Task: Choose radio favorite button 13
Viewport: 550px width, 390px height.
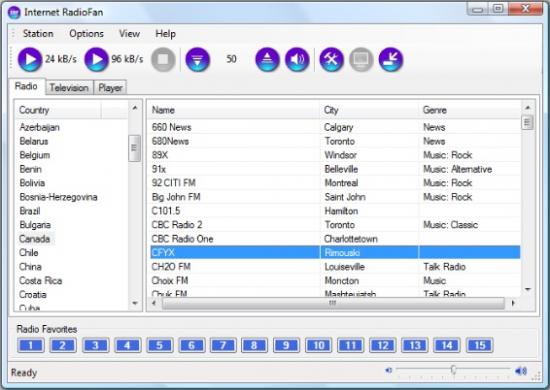Action: coord(415,345)
